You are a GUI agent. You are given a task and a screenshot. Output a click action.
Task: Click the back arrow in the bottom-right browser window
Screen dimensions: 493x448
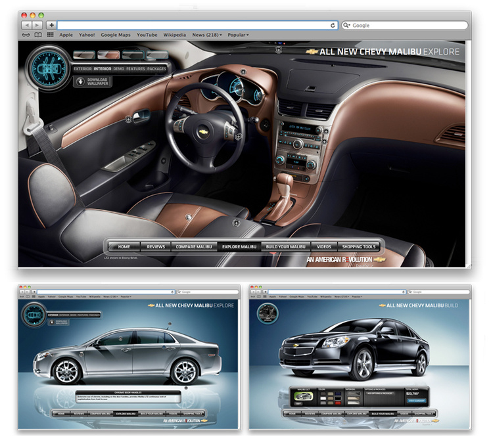pos(253,292)
